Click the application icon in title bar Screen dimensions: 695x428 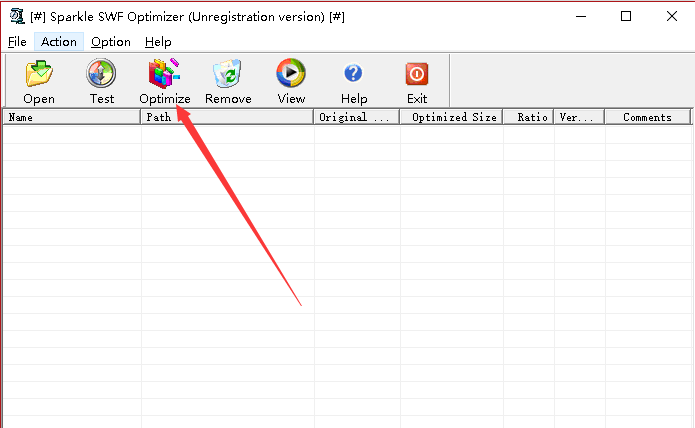click(x=17, y=16)
